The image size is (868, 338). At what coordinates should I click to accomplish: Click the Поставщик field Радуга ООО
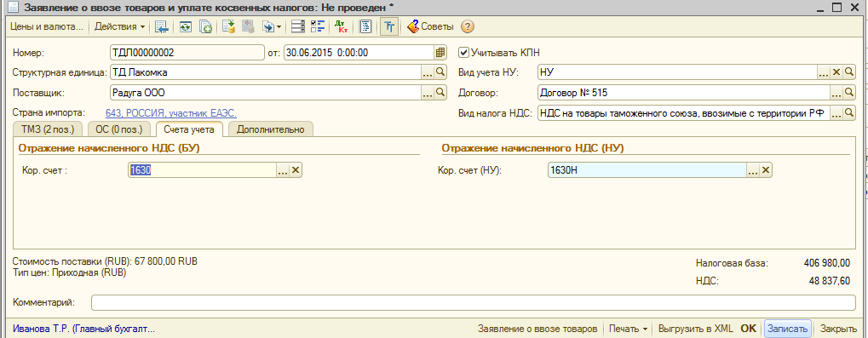point(266,92)
